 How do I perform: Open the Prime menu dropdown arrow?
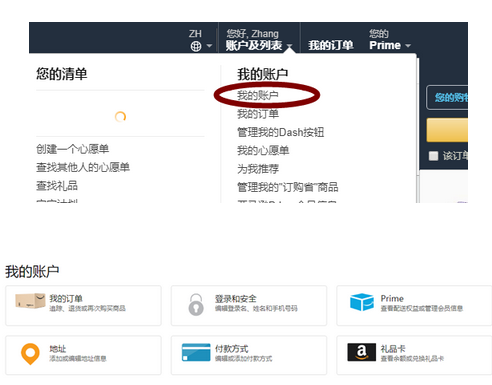(x=408, y=46)
